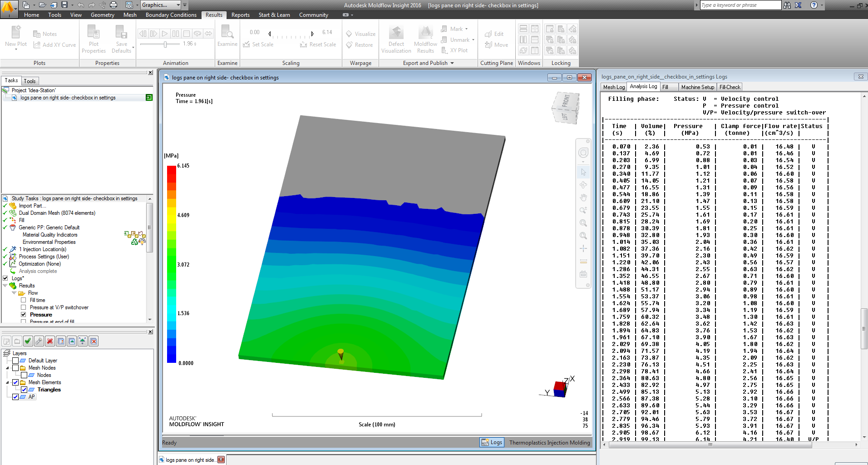Switch to the Mesh Log tab
868x465 pixels.
point(614,87)
